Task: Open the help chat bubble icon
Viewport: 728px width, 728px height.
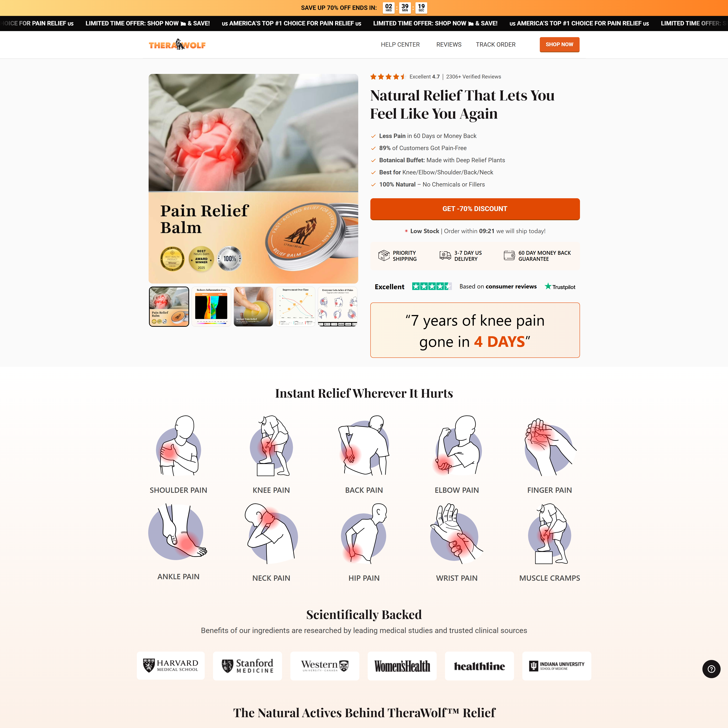Action: pyautogui.click(x=711, y=669)
